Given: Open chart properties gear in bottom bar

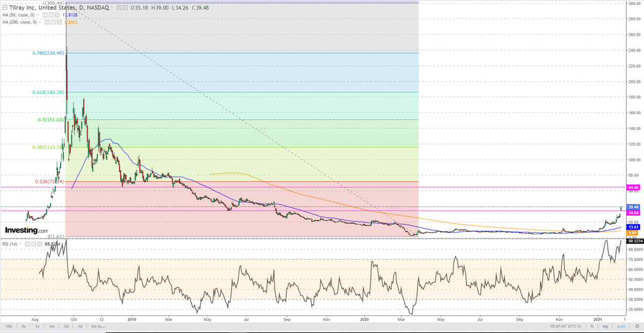Looking at the screenshot, I should click(637, 326).
